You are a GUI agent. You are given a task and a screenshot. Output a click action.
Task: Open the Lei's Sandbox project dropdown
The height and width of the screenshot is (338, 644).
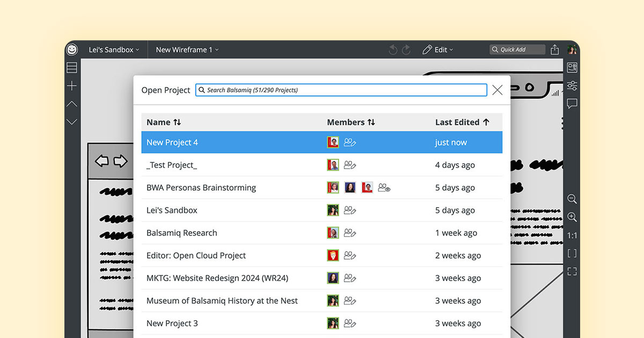click(x=114, y=49)
